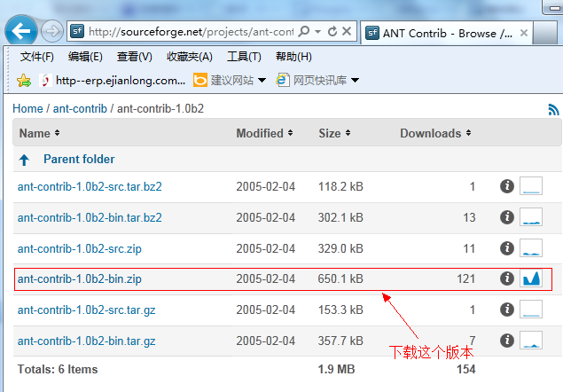Go to the Home breadcrumb link

tap(27, 108)
